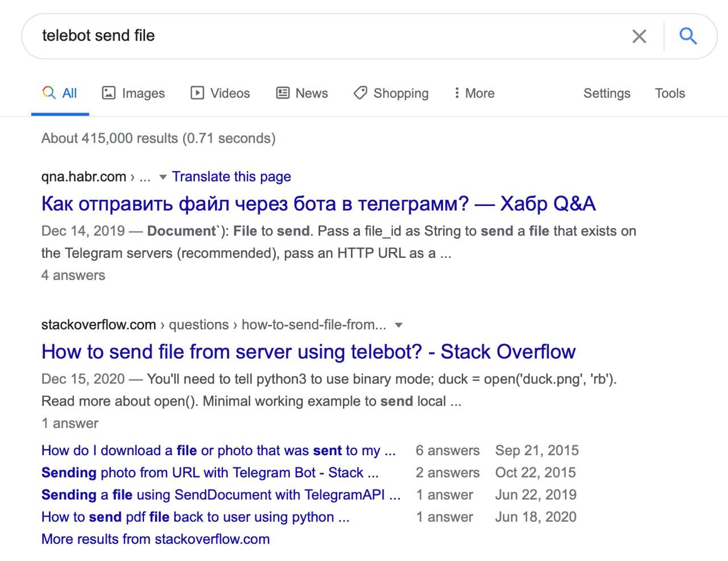728x561 pixels.
Task: Click the Jun 22, 2019 date
Action: click(x=536, y=495)
